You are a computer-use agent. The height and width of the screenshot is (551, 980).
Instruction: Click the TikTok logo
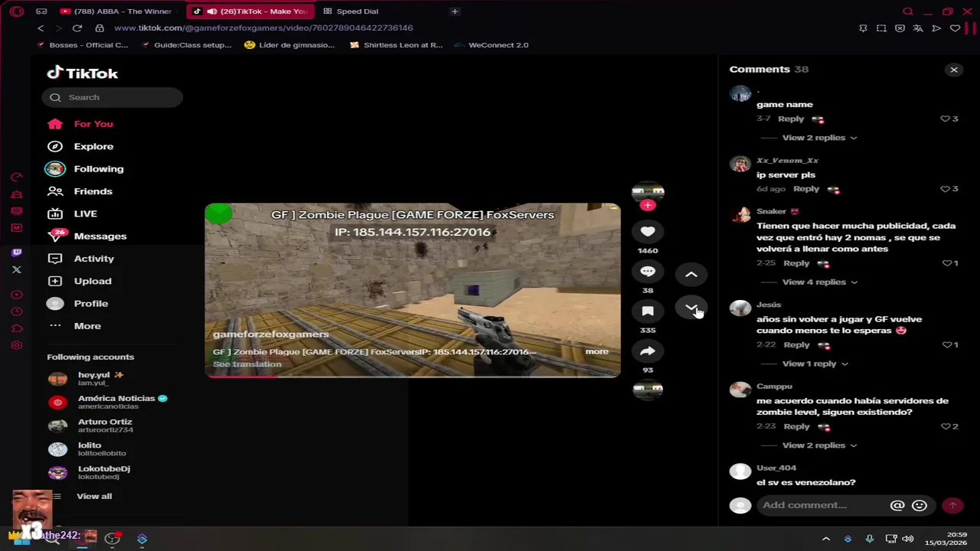[82, 73]
